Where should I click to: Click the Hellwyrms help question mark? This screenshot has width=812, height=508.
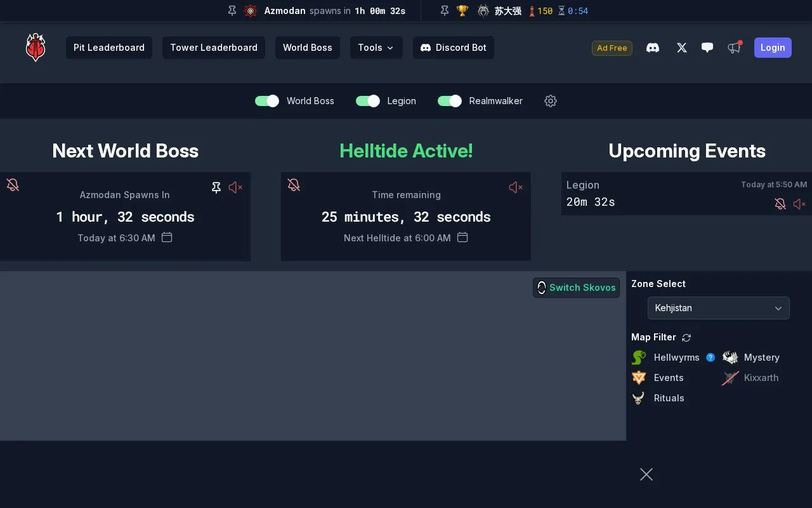(710, 358)
